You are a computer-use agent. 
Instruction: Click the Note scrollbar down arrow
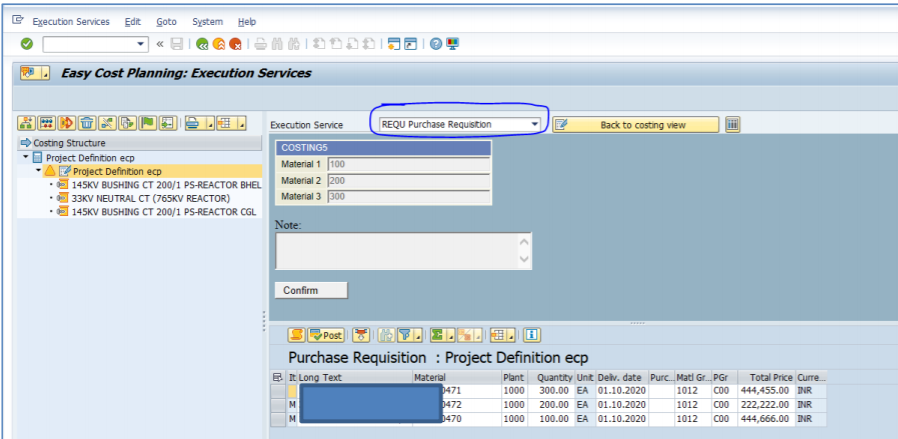(x=524, y=259)
